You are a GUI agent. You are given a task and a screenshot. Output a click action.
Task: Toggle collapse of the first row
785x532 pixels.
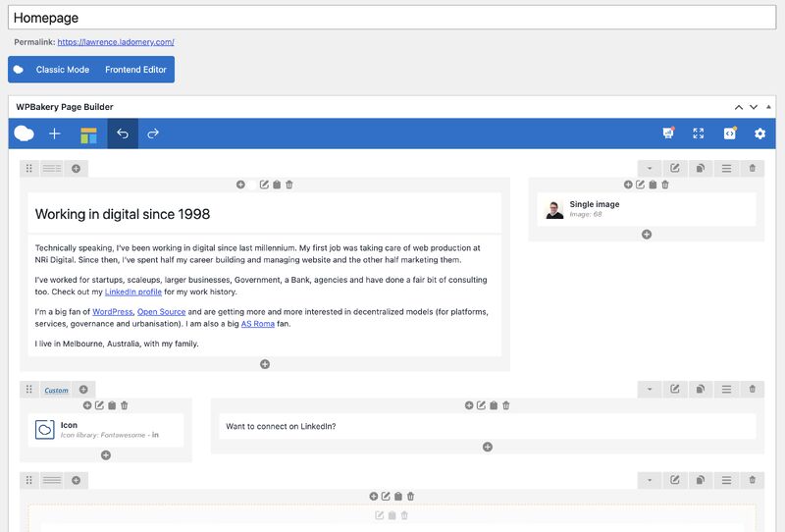click(650, 168)
